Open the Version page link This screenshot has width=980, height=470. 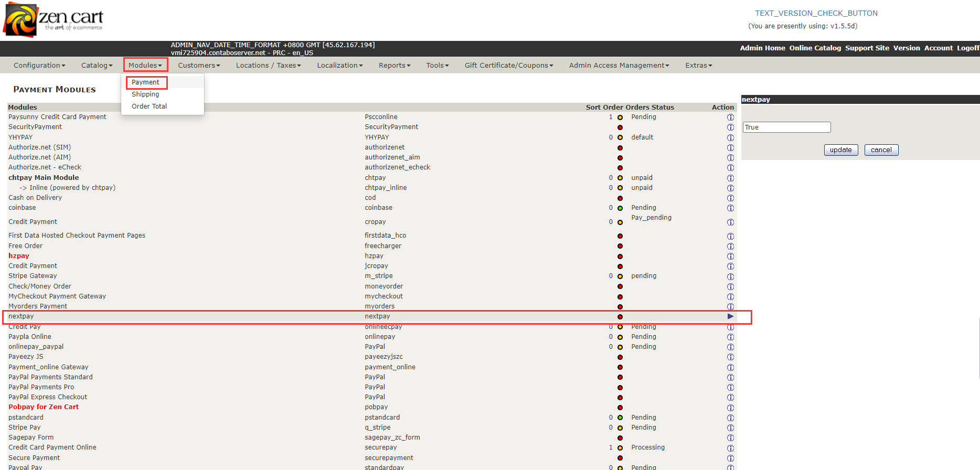tap(907, 48)
